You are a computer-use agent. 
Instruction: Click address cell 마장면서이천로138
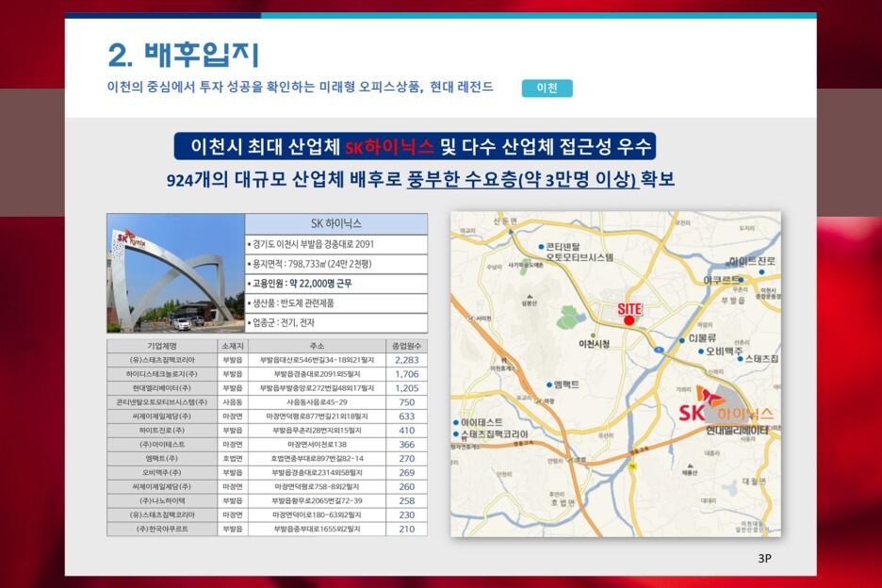click(317, 445)
